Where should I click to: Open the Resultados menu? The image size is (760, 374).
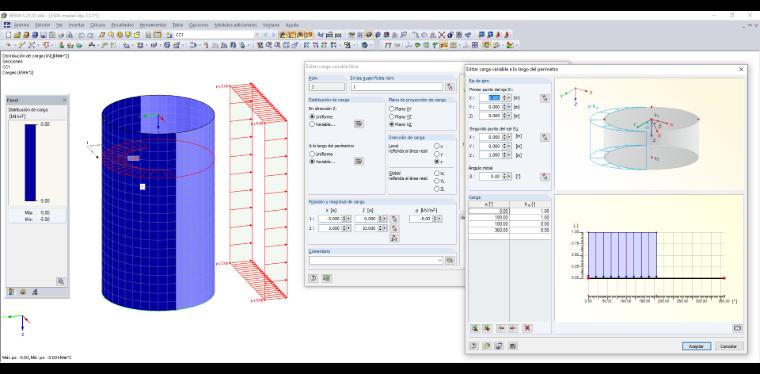[x=122, y=25]
